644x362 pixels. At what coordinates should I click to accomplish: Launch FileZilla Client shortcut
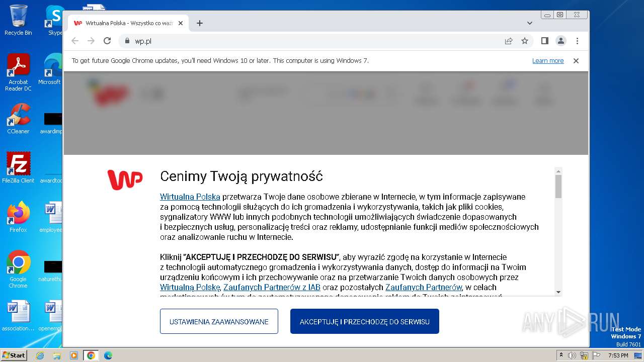18,167
